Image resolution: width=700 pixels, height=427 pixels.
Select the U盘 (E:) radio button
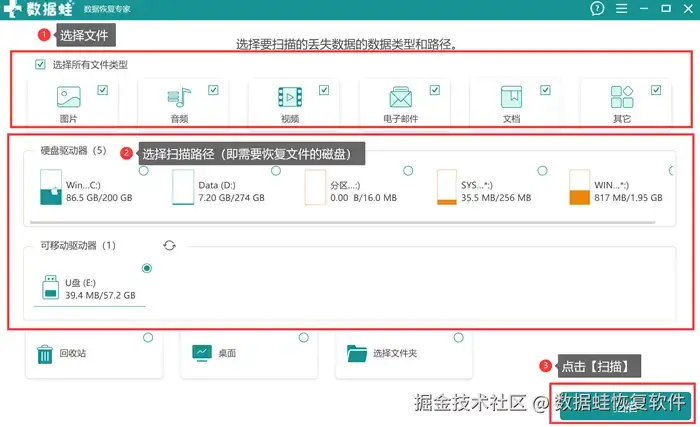[147, 268]
